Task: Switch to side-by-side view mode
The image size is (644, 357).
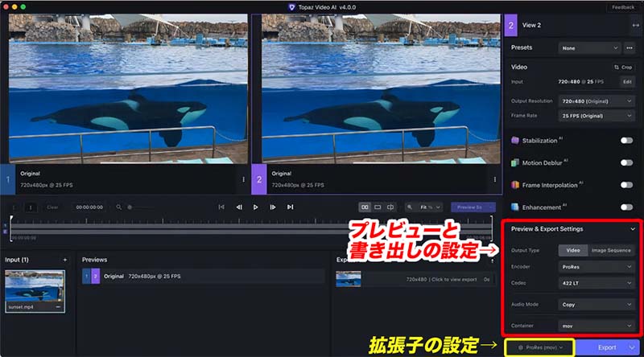Action: (x=365, y=207)
